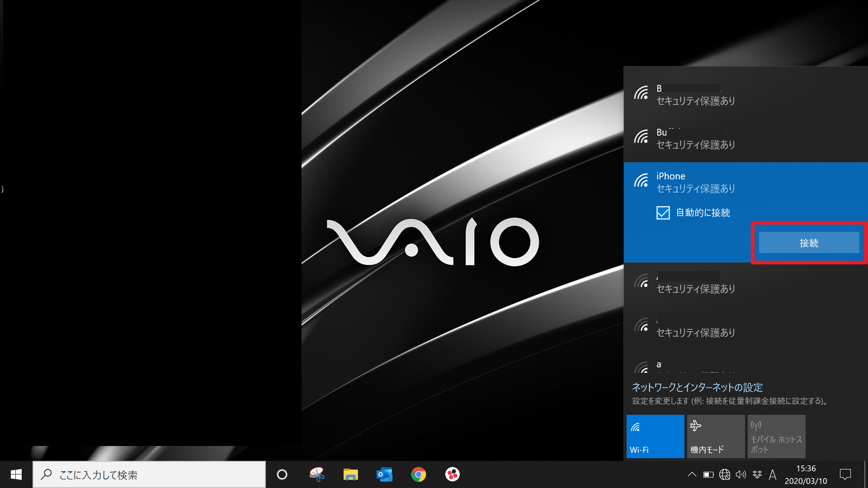868x488 pixels.
Task: Click the battery status tray icon
Action: coord(708,474)
